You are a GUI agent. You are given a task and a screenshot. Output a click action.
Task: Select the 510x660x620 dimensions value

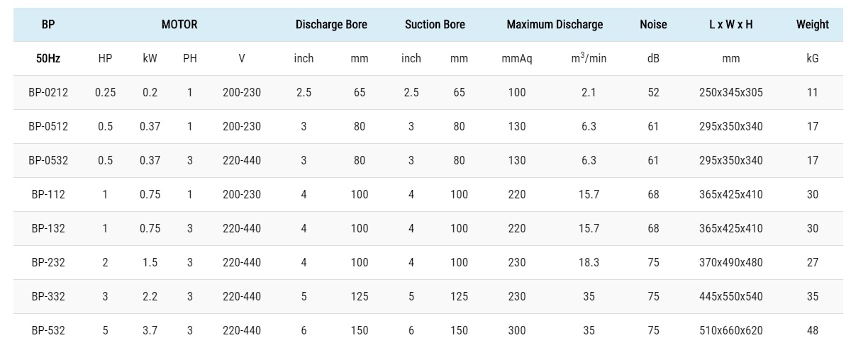730,330
